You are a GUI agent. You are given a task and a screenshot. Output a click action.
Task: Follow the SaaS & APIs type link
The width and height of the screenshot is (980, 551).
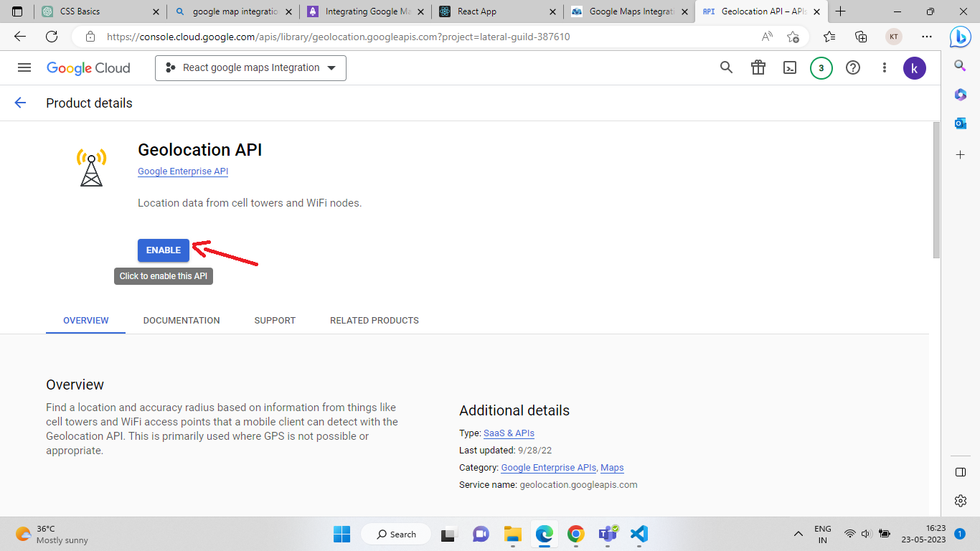pos(509,433)
